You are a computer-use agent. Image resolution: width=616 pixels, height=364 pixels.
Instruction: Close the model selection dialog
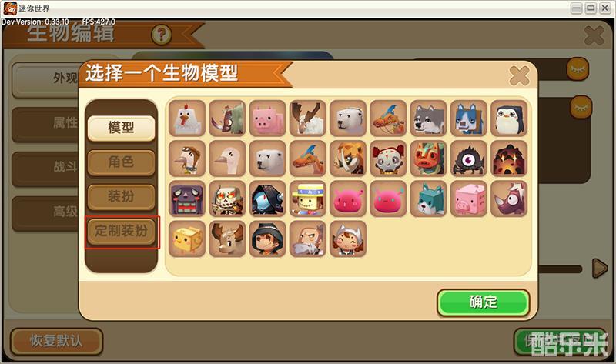point(519,75)
